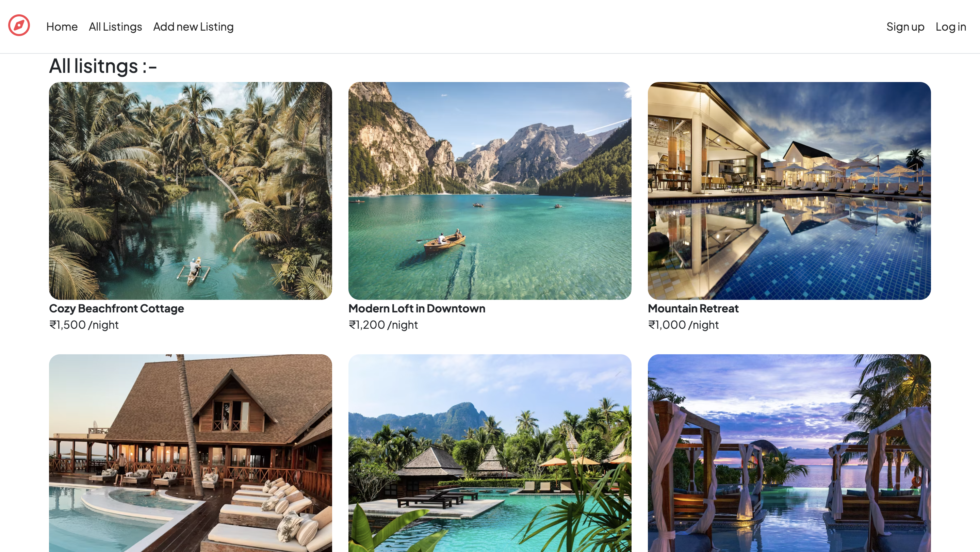Viewport: 980px width, 552px height.
Task: Click the ₹1,200 /night price text
Action: click(383, 325)
